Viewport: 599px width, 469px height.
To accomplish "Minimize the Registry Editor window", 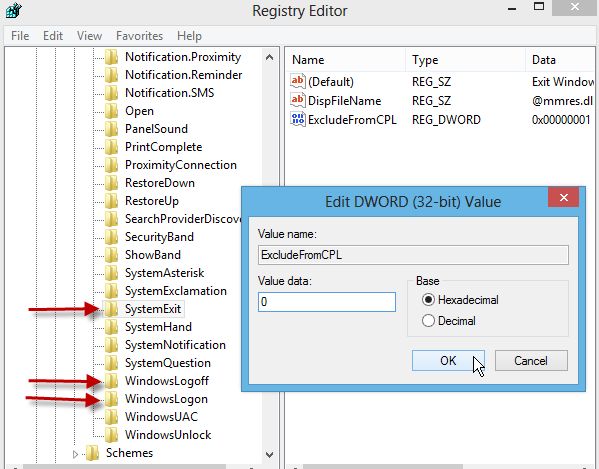I will point(512,8).
